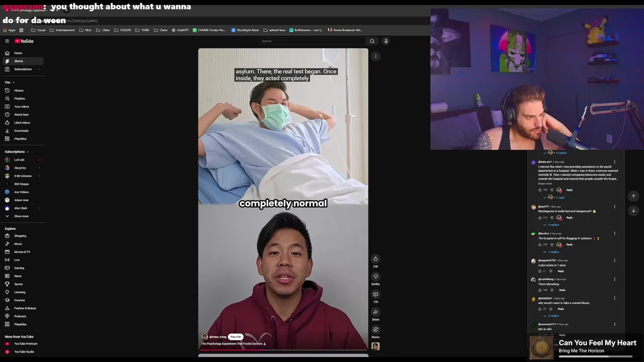Expand Show more under subscriptions
Screen dimensions: 644x362
click(x=22, y=216)
